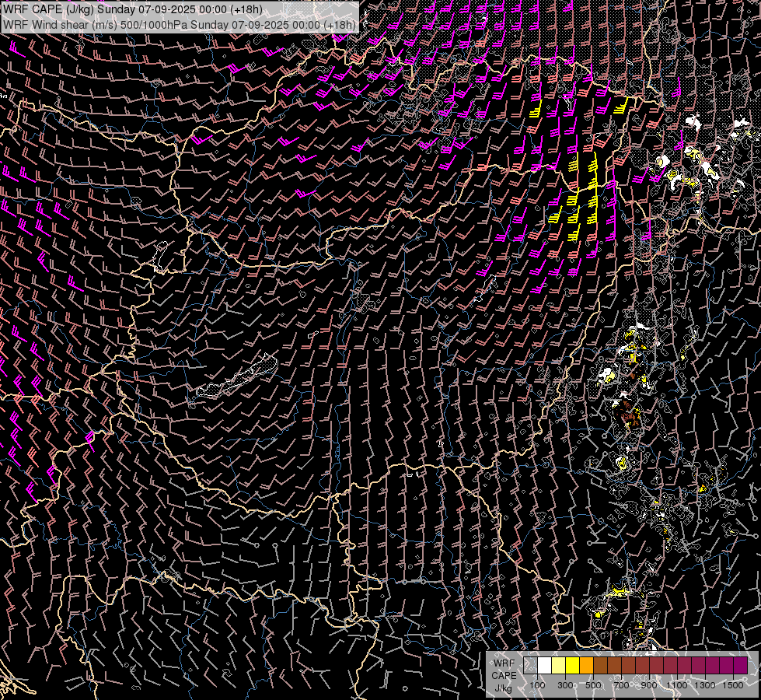This screenshot has height=700, width=761.
Task: Click the 900 legend value
Action: tap(649, 685)
